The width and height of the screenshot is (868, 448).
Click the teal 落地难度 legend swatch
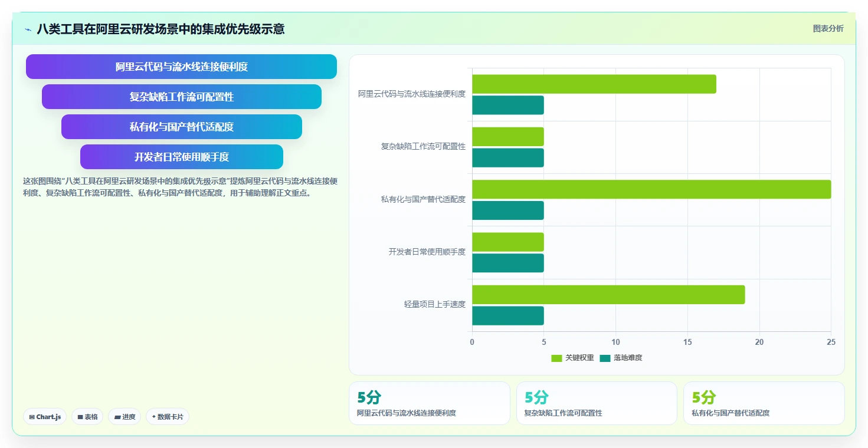(605, 358)
